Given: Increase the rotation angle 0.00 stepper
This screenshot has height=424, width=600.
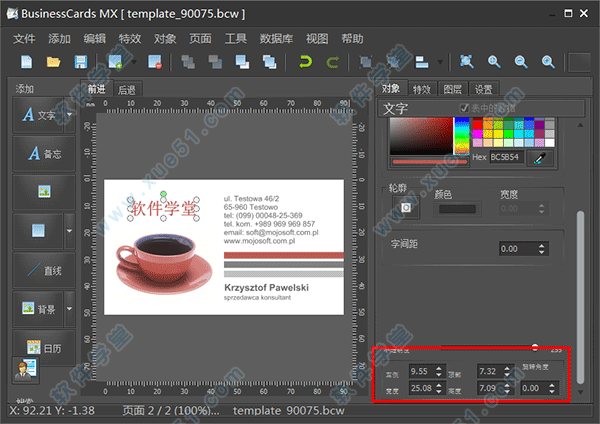Looking at the screenshot, I should point(552,385).
